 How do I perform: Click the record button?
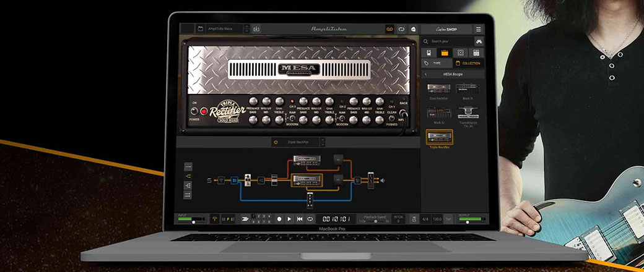(x=279, y=219)
